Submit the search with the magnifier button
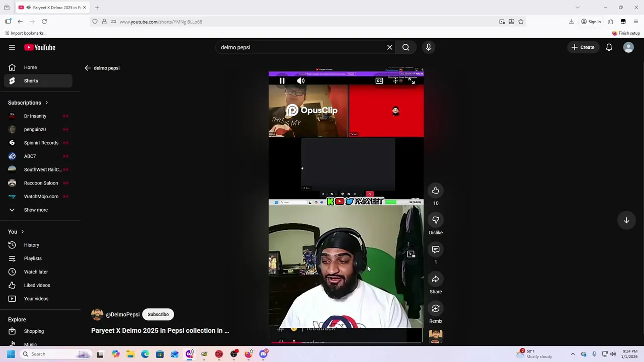The height and width of the screenshot is (362, 644). pos(406,47)
